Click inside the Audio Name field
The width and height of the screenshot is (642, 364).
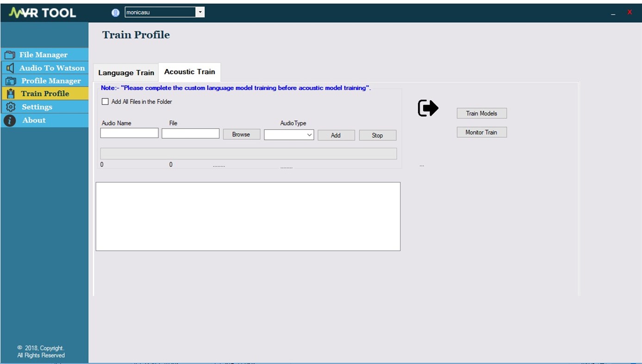point(129,133)
